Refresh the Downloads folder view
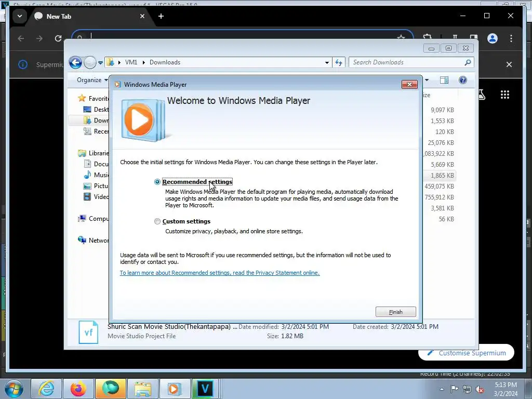The height and width of the screenshot is (399, 532). click(x=339, y=62)
